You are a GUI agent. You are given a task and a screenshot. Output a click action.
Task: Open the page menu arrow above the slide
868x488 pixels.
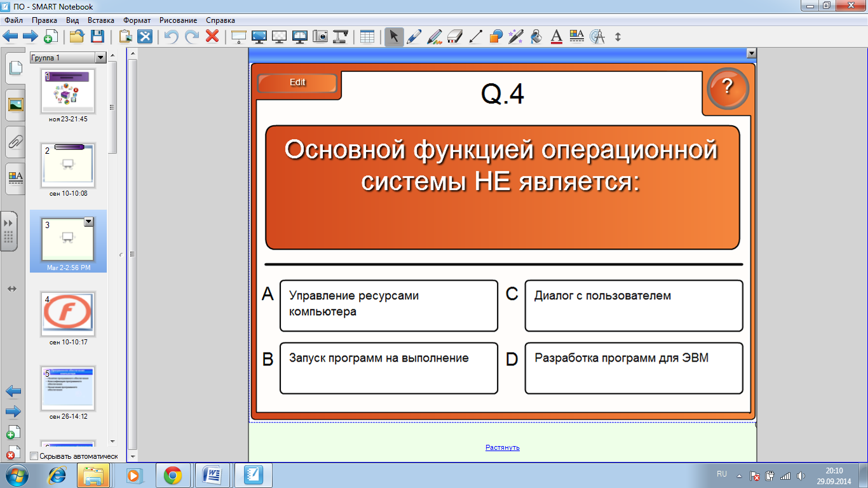tap(751, 54)
